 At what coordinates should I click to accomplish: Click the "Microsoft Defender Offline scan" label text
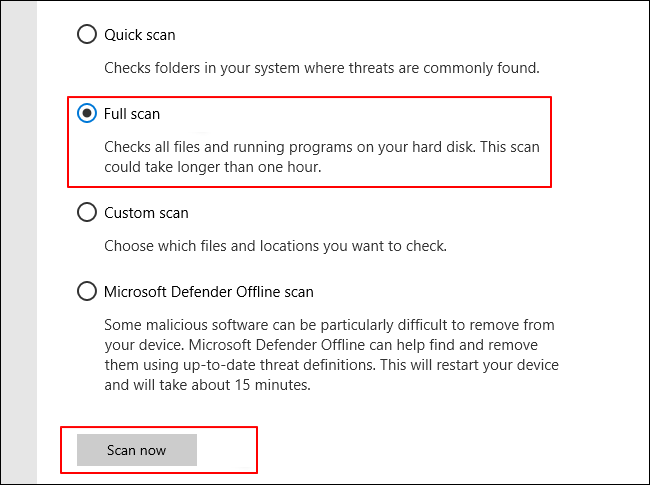tap(208, 292)
